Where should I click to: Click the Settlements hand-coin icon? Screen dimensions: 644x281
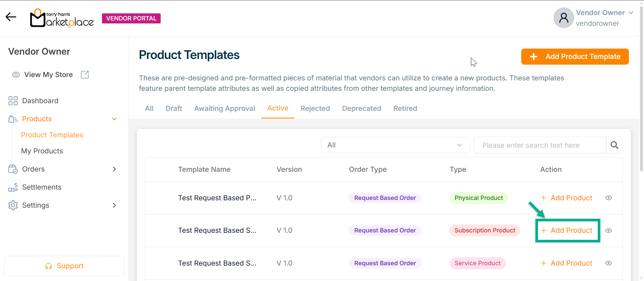(13, 187)
